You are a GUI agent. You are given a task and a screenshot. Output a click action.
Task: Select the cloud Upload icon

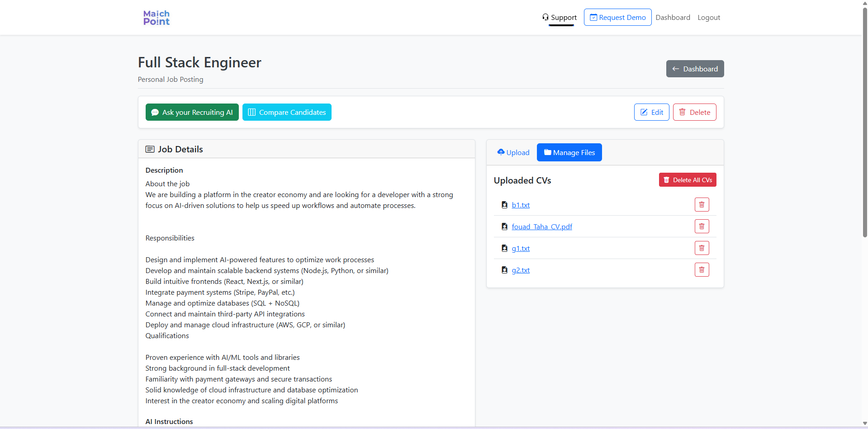500,152
